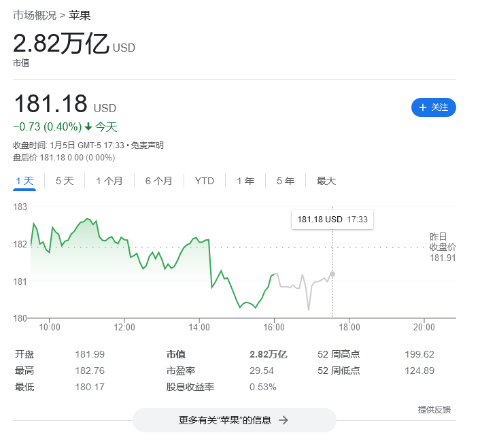Screen dimensions: 480x448
Task: Click the 2.82万亿 value in stats table
Action: tap(268, 354)
